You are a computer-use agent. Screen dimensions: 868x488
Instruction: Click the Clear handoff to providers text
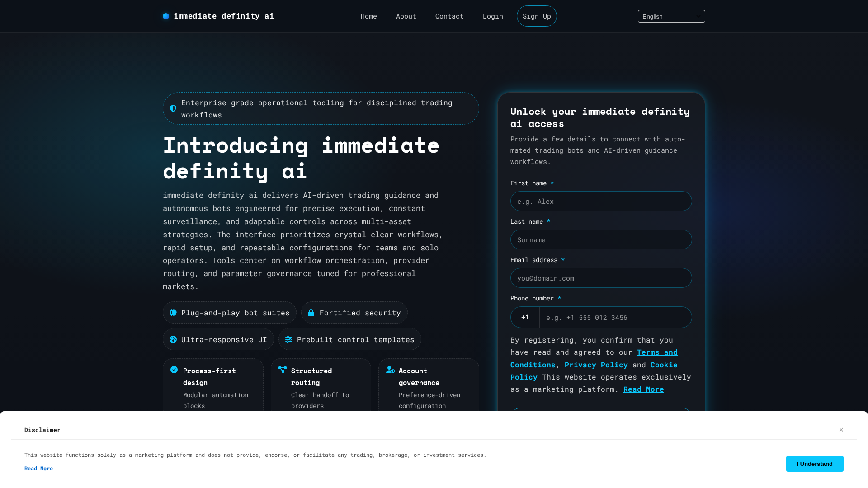[x=320, y=400]
